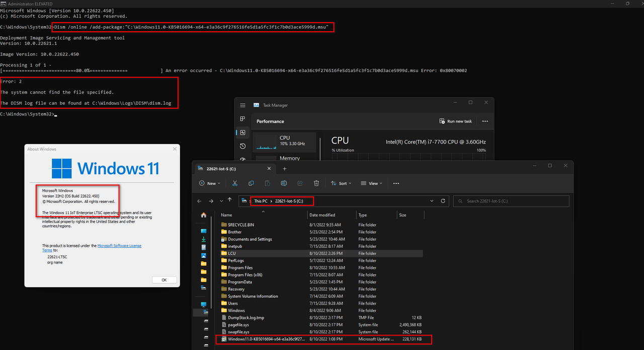Go back in File Explorer navigation

(200, 201)
